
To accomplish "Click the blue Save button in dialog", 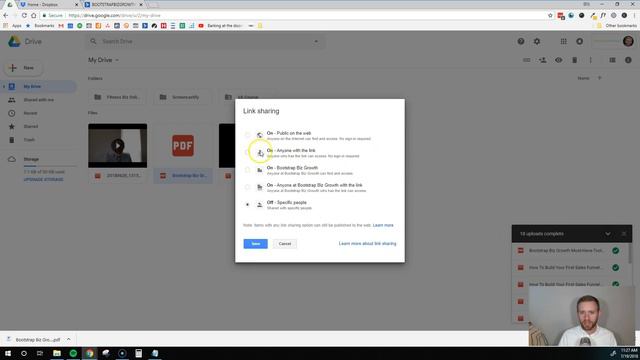I will click(x=256, y=244).
